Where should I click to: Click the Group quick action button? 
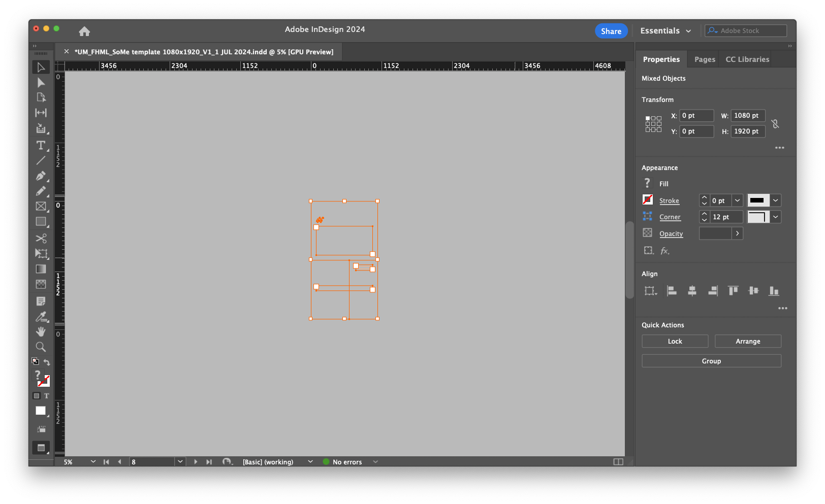(x=711, y=361)
